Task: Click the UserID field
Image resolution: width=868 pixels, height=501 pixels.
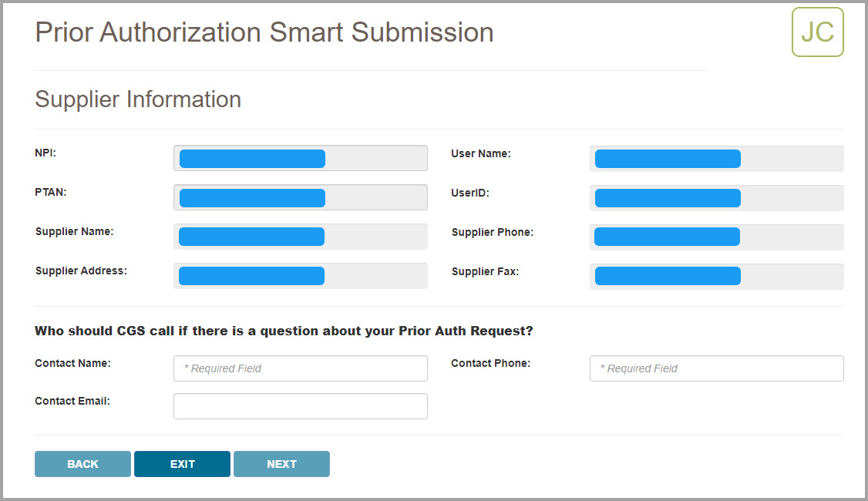Action: [716, 197]
